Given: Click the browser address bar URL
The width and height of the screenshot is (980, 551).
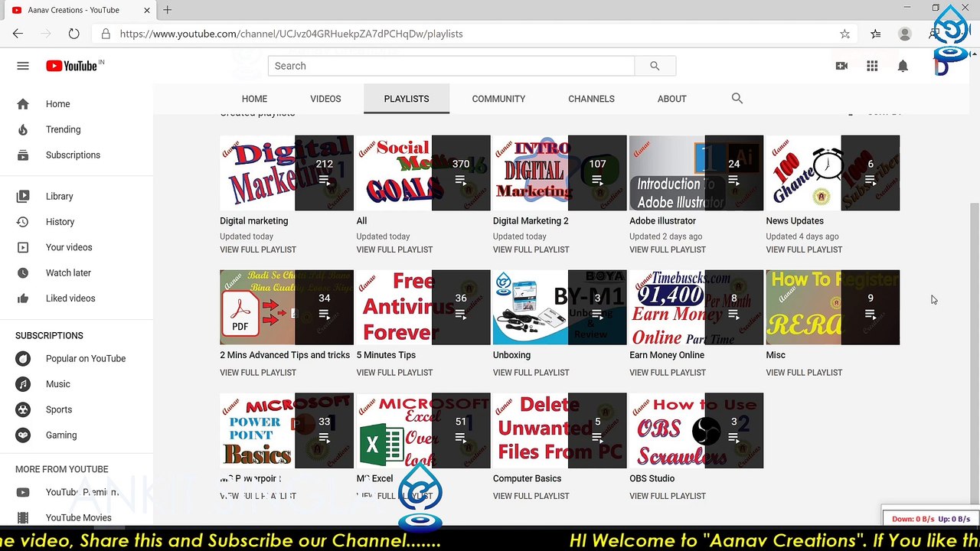Looking at the screenshot, I should pyautogui.click(x=291, y=34).
